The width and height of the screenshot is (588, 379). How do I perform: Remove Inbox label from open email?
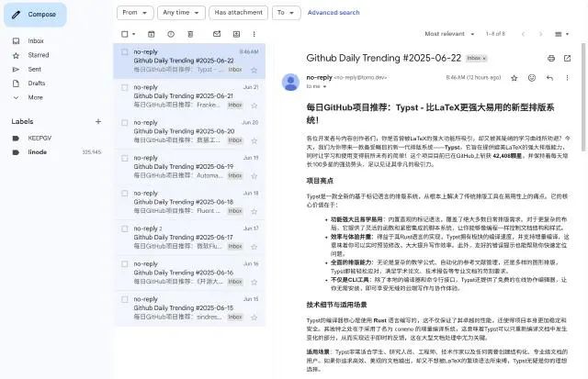click(x=484, y=58)
